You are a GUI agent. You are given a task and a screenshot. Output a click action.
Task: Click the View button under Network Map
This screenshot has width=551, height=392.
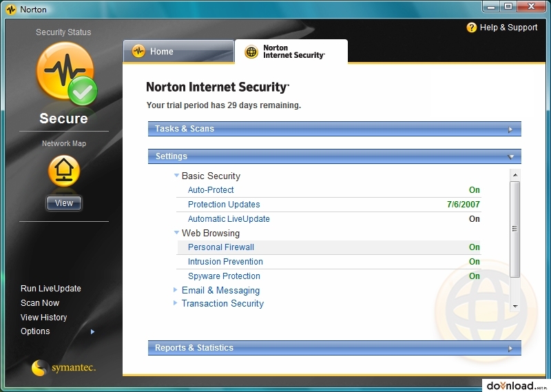[64, 203]
